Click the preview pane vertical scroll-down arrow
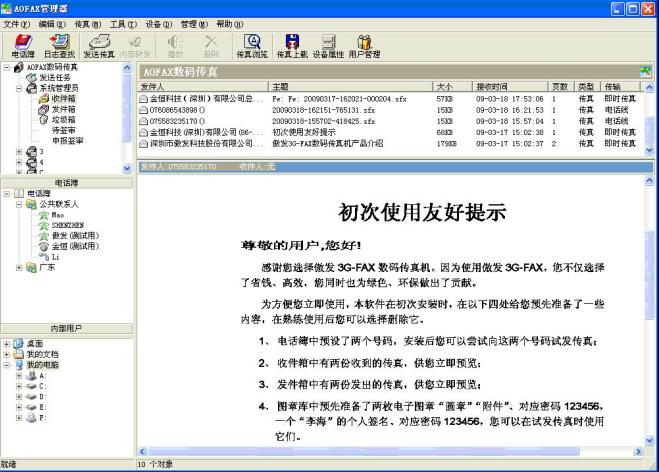 click(649, 441)
